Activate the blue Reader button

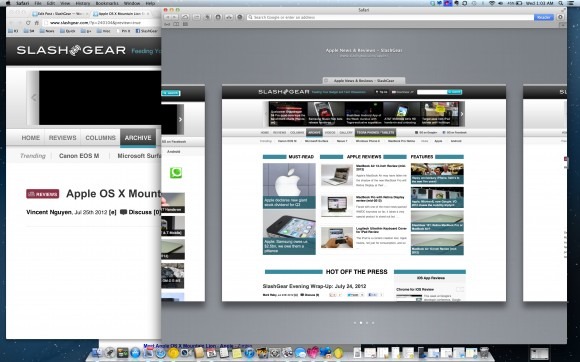(x=544, y=17)
